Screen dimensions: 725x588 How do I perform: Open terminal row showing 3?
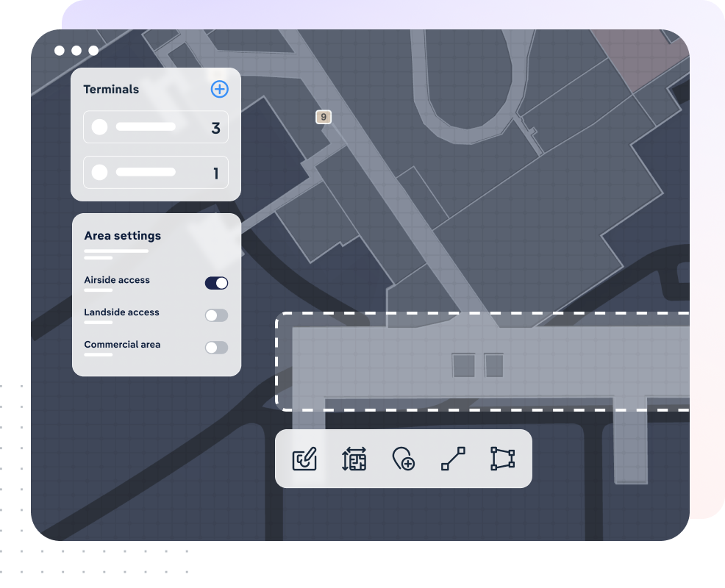(x=156, y=127)
